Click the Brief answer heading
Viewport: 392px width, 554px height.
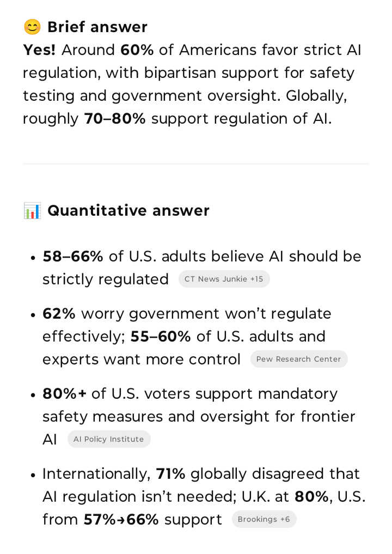[97, 27]
